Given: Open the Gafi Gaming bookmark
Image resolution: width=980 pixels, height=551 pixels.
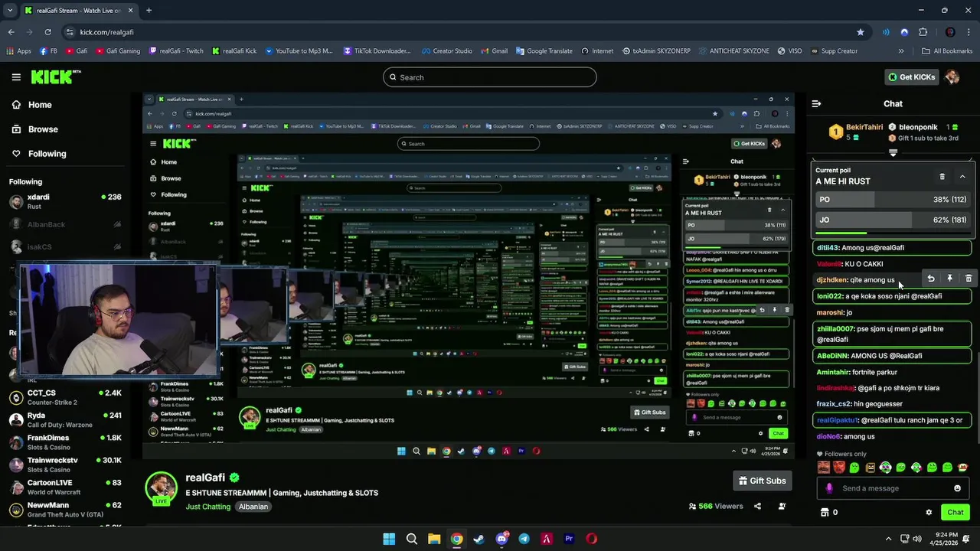Looking at the screenshot, I should (118, 51).
